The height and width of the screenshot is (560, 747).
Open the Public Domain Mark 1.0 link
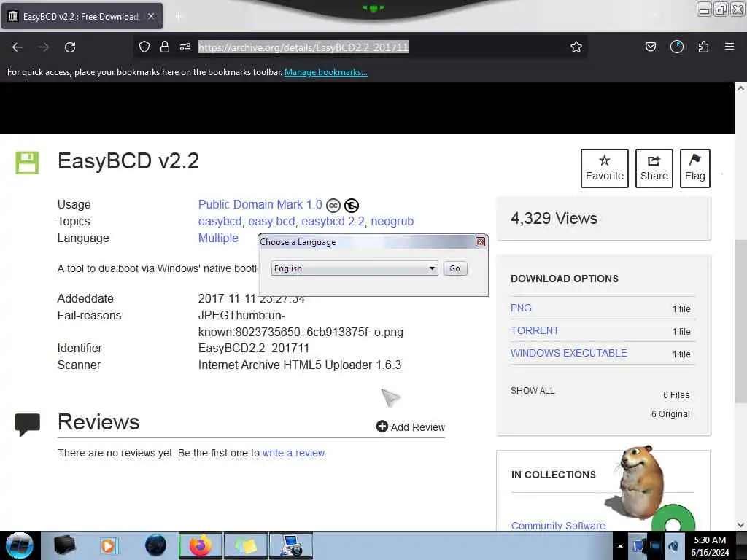pos(260,204)
